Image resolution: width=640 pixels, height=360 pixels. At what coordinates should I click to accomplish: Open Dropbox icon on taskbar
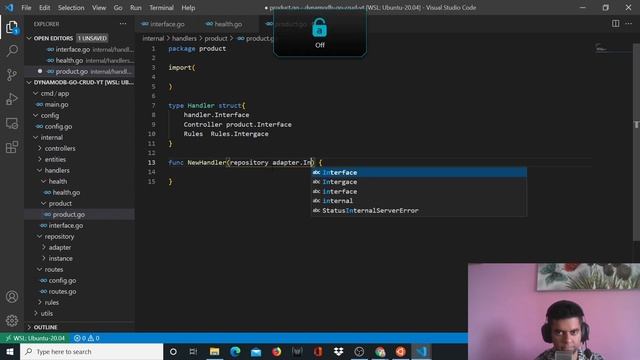(338, 351)
